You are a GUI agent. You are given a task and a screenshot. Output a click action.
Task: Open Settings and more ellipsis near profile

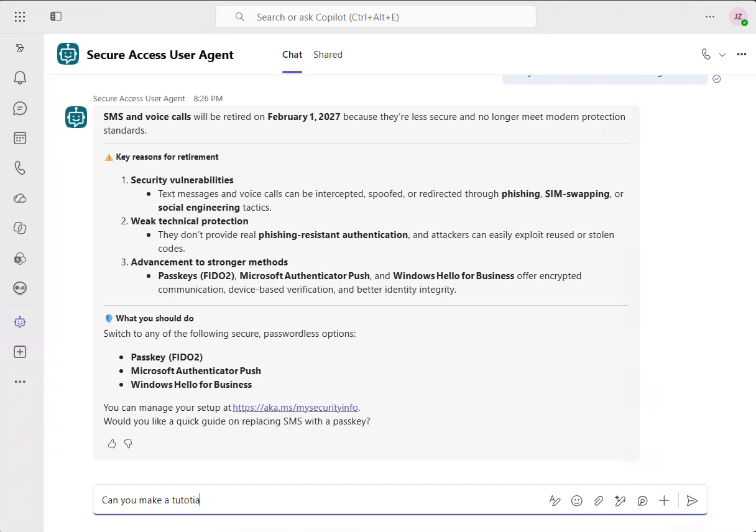711,17
